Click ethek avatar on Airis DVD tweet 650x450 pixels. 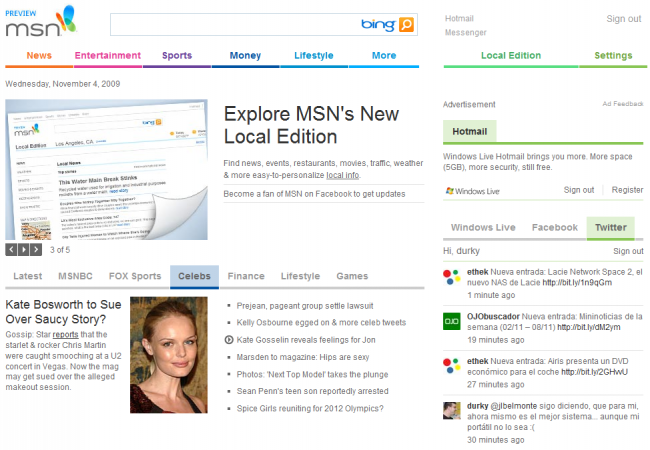(451, 366)
